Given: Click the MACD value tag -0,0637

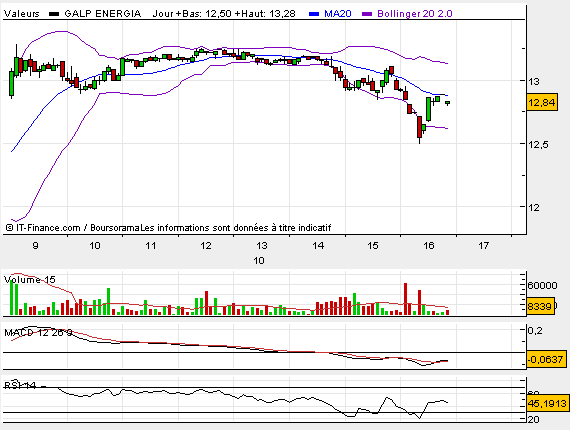Looking at the screenshot, I should [546, 359].
